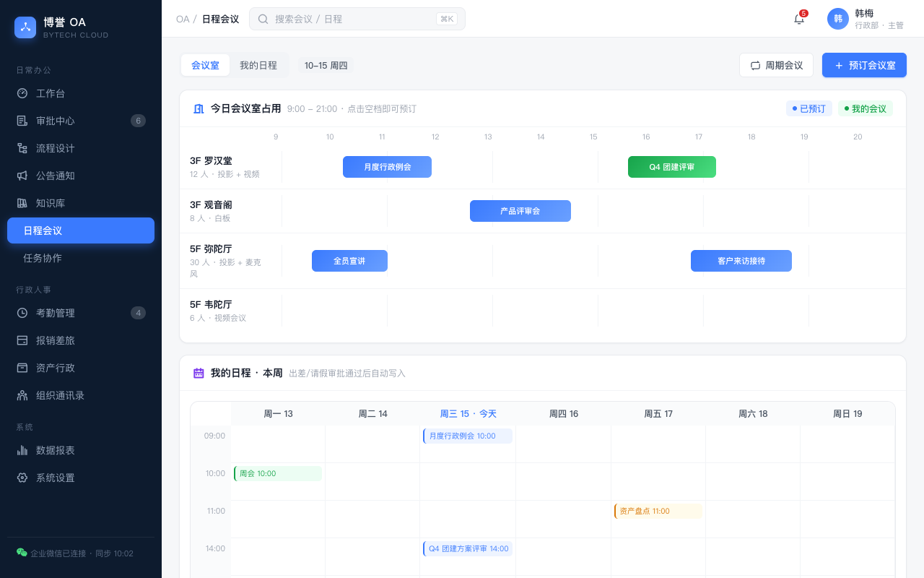Click the 3F 观音阁 room name
Screen dimensions: 924x578
(x=211, y=205)
